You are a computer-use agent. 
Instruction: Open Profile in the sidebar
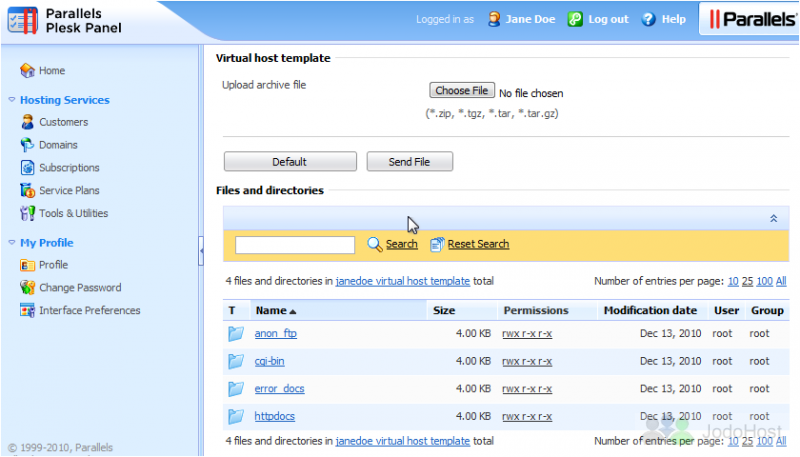(54, 265)
